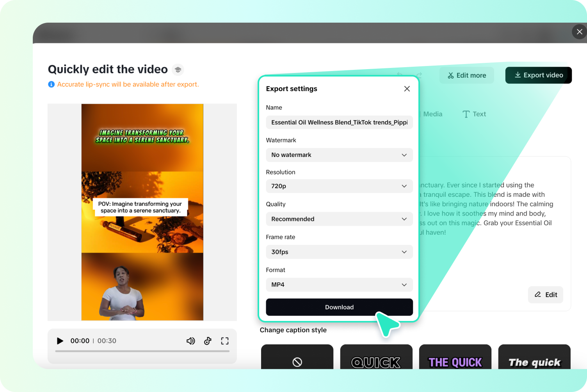Image resolution: width=587 pixels, height=392 pixels.
Task: Click the graduation cap icon beside the title
Action: click(178, 69)
